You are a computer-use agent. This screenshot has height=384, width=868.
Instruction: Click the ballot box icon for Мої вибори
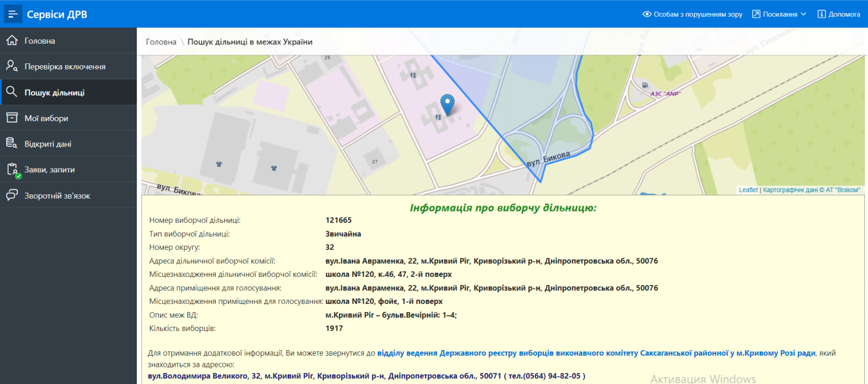tap(12, 118)
